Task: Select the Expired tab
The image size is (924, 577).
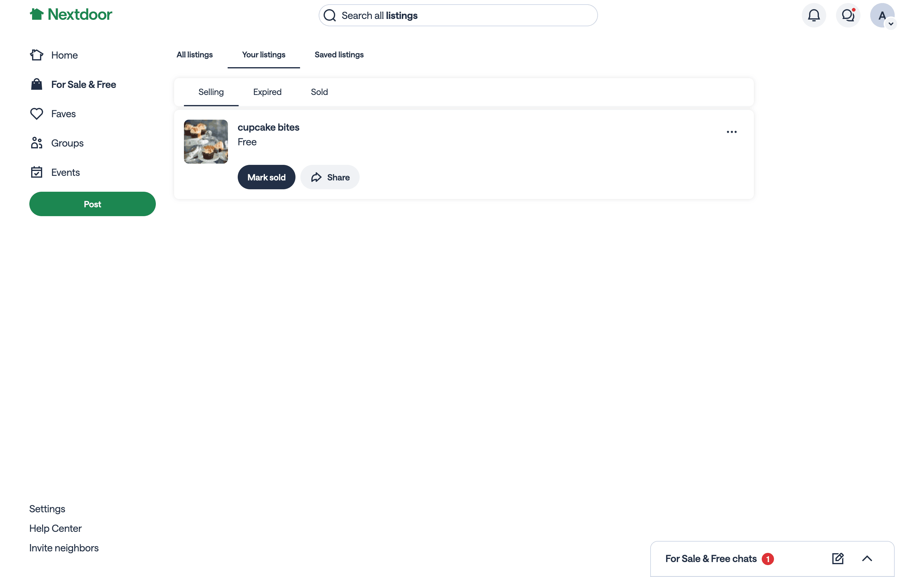Action: pos(267,92)
